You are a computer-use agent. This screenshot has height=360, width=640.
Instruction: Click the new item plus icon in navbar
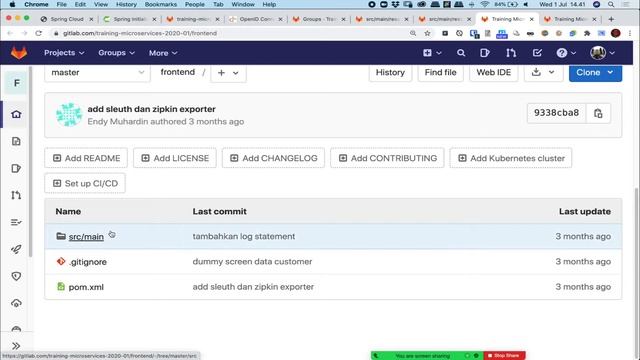[x=427, y=53]
